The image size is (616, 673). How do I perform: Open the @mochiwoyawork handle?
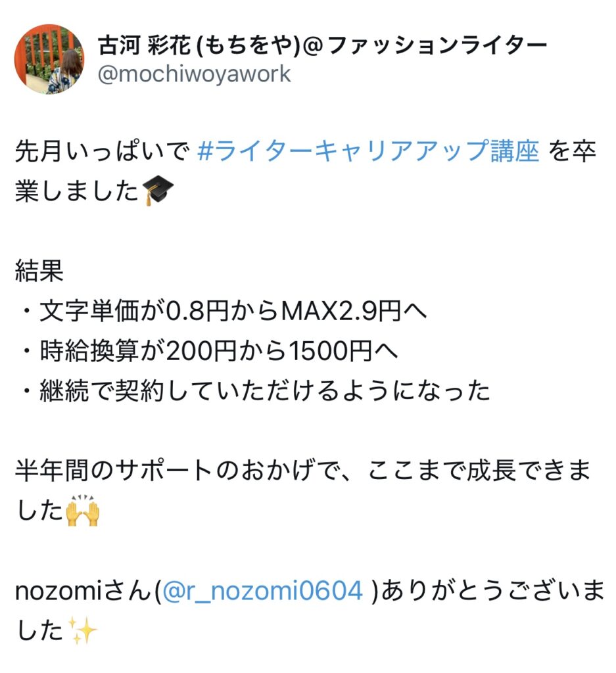(194, 74)
